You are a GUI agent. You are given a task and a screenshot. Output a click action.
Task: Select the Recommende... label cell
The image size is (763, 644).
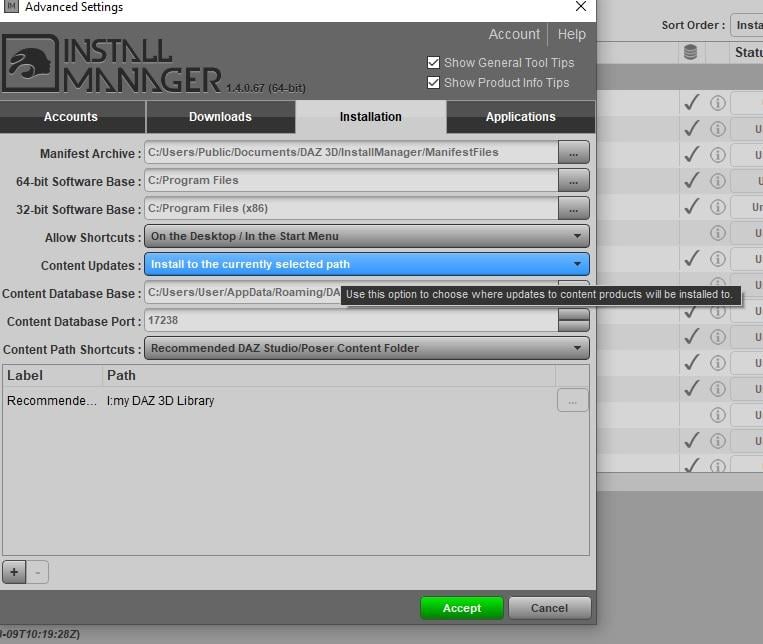pyautogui.click(x=52, y=401)
